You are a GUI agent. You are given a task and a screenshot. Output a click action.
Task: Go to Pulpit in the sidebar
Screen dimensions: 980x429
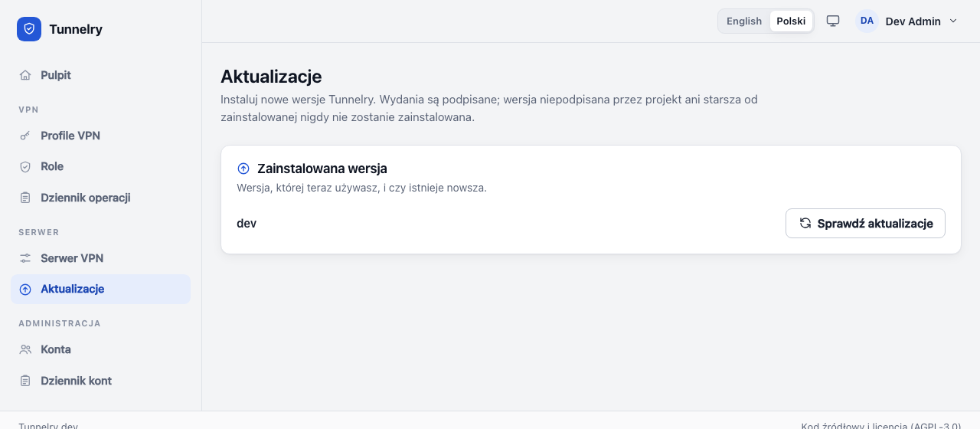click(101, 75)
